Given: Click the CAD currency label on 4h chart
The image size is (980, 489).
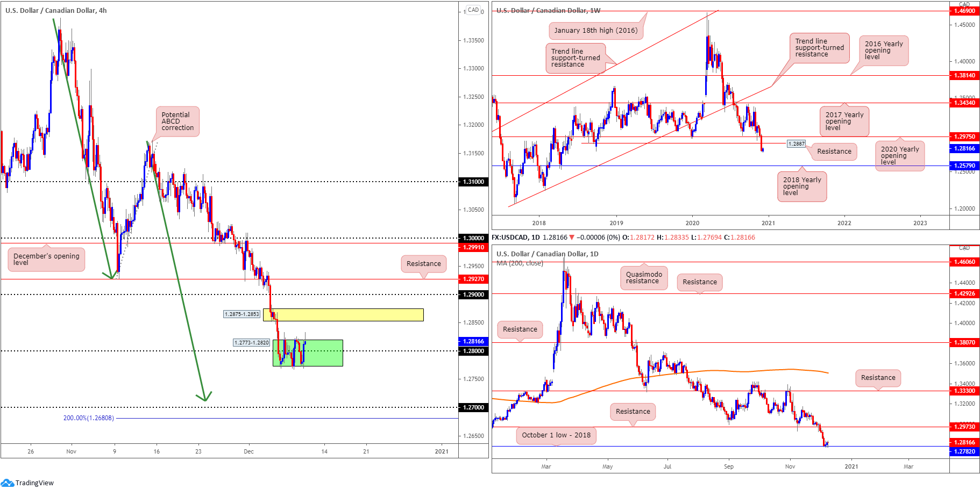Looking at the screenshot, I should (473, 10).
